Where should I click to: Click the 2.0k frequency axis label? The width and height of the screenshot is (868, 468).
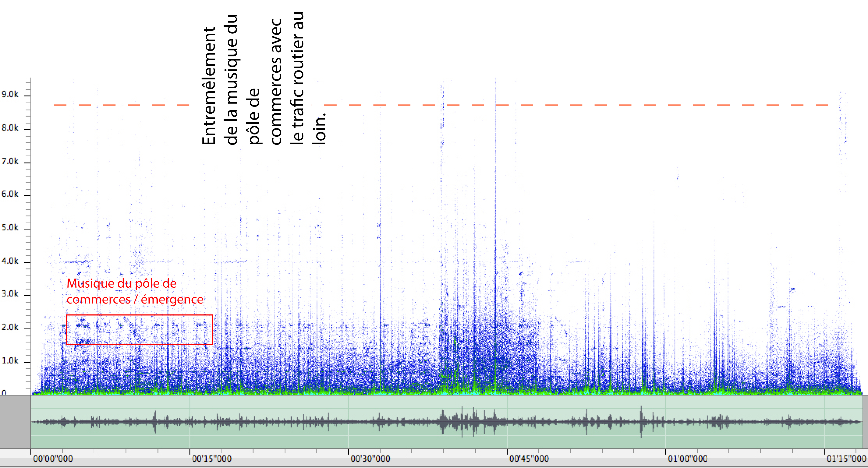[x=10, y=327]
